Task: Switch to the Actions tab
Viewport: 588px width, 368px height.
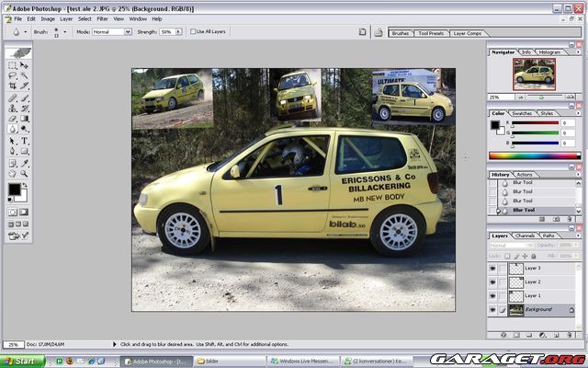Action: click(525, 175)
